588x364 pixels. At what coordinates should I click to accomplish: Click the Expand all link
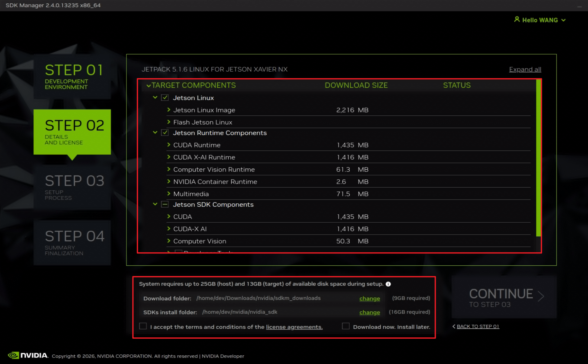[525, 69]
